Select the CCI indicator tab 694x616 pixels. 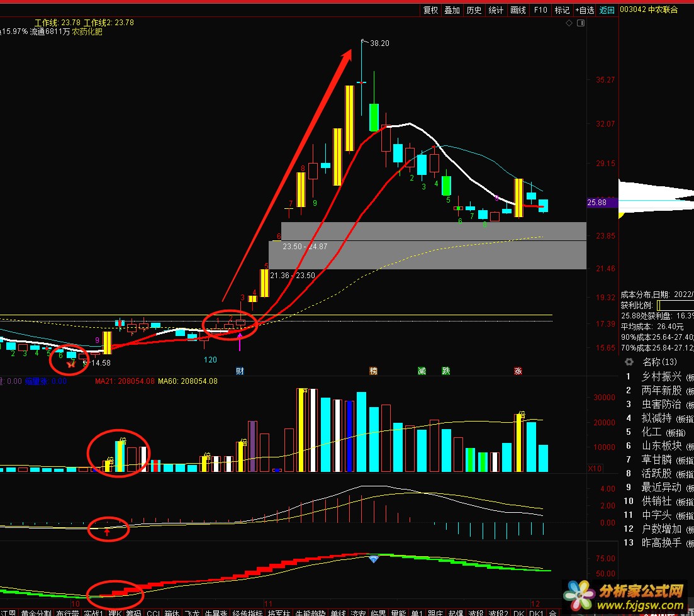[153, 612]
